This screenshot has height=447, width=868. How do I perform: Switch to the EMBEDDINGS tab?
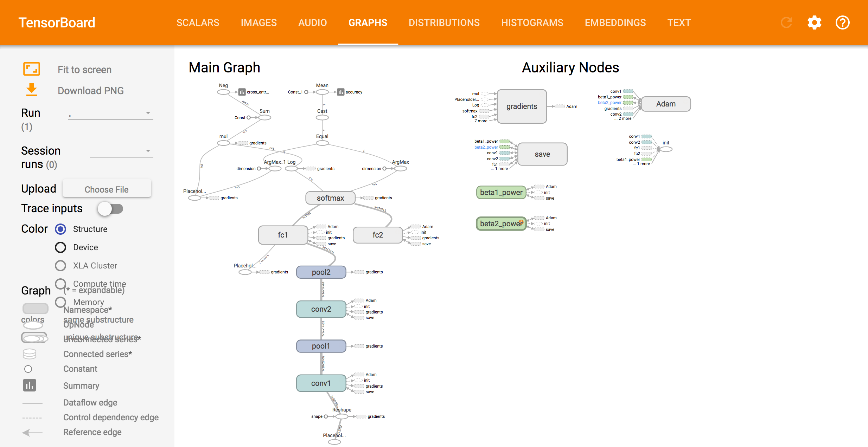click(x=615, y=22)
